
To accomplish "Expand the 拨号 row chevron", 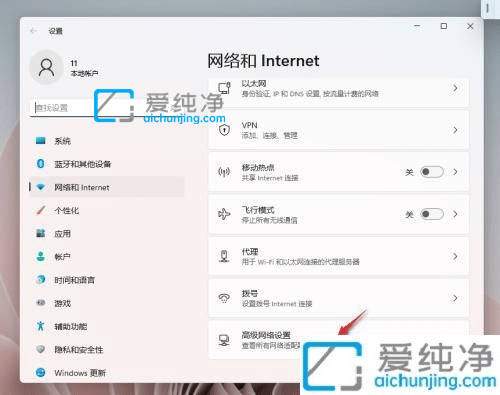I will click(455, 298).
